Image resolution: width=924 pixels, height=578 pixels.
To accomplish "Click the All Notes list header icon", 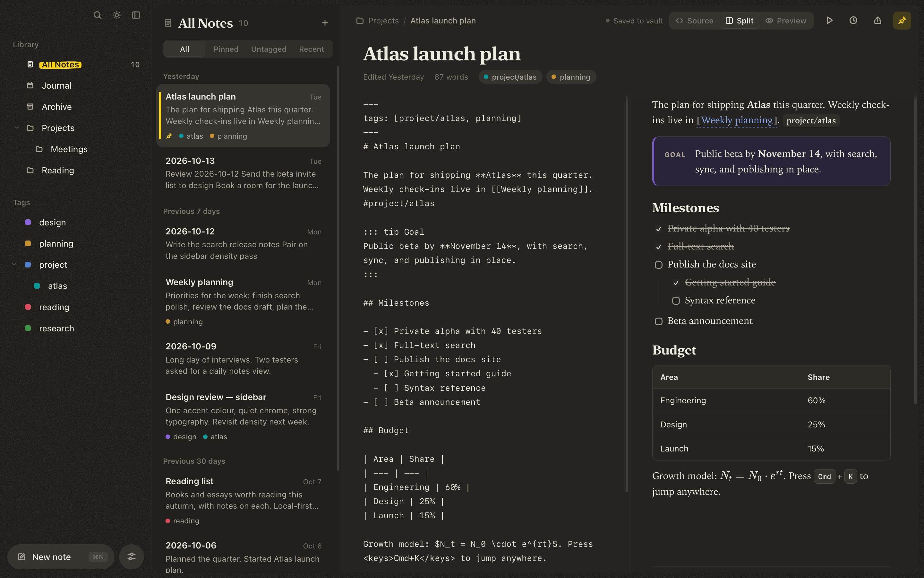I will coord(168,23).
